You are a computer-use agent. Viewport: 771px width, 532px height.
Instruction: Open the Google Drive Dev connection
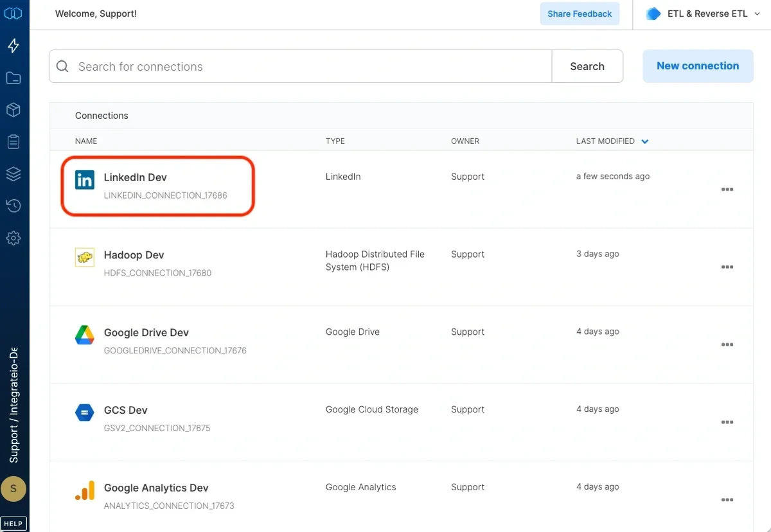tap(146, 333)
